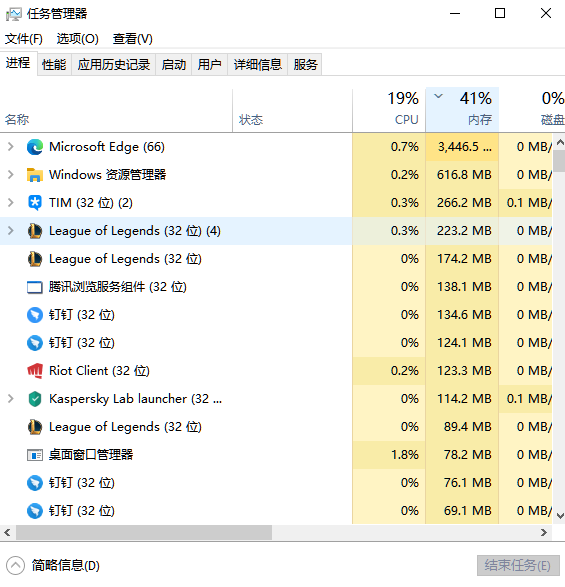Open the 文件(F) menu
The image size is (565, 587).
24,39
